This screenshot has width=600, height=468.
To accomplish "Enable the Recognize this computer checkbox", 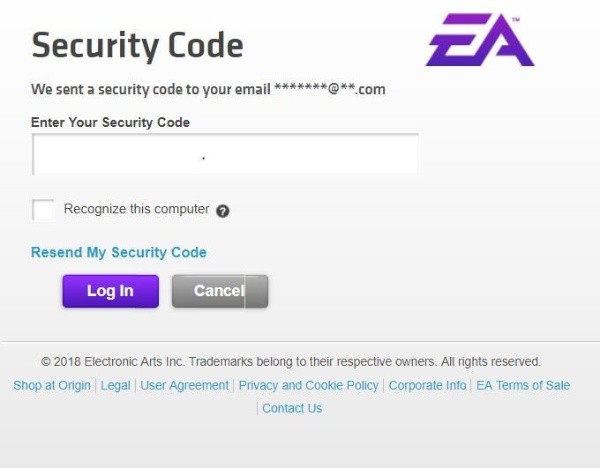I will (43, 210).
